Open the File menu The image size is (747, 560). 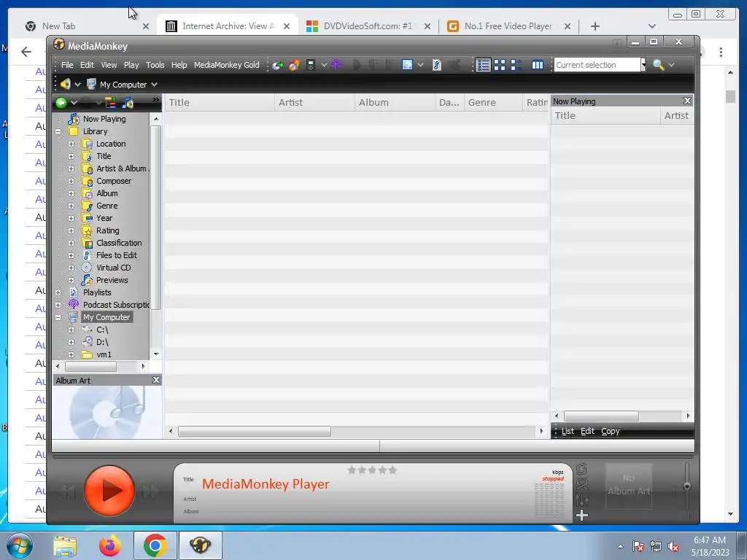pyautogui.click(x=67, y=65)
